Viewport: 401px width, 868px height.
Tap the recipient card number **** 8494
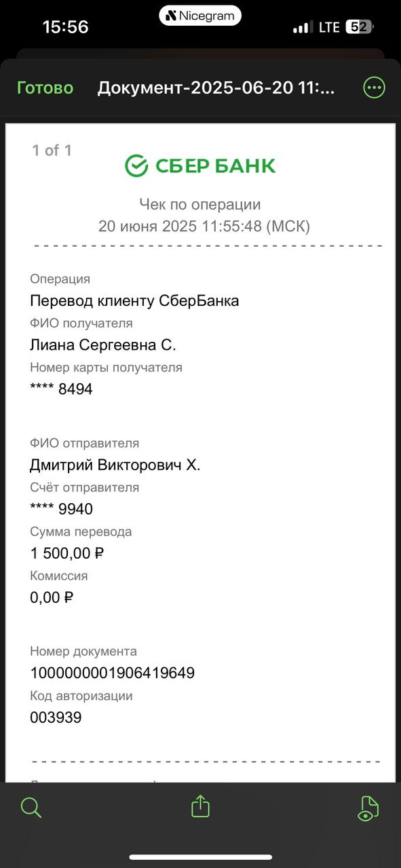61,389
